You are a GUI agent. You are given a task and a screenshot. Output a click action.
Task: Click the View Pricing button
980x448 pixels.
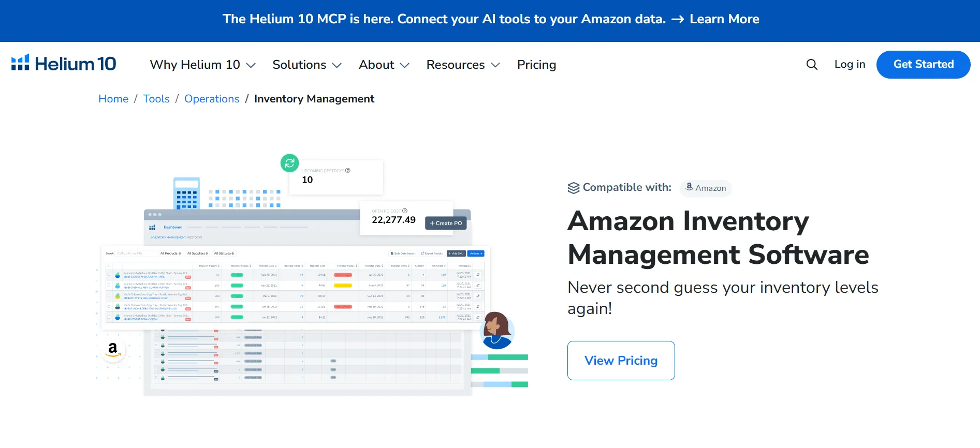(621, 361)
